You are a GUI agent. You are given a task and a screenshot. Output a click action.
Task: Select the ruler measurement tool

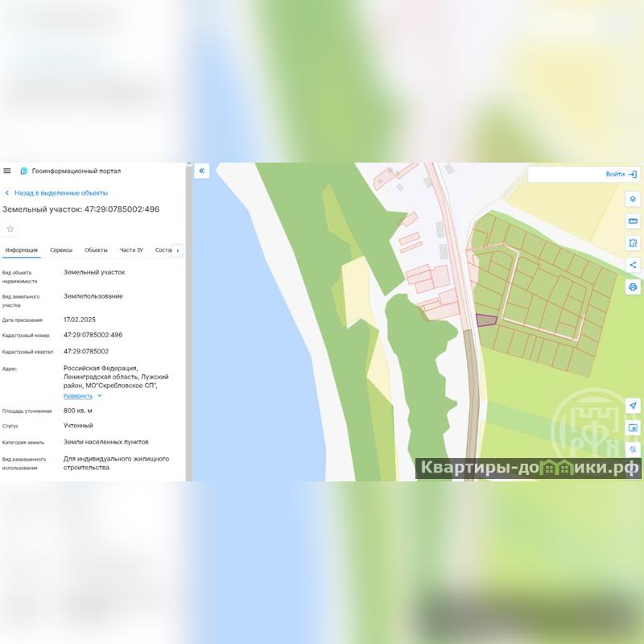pyautogui.click(x=633, y=221)
